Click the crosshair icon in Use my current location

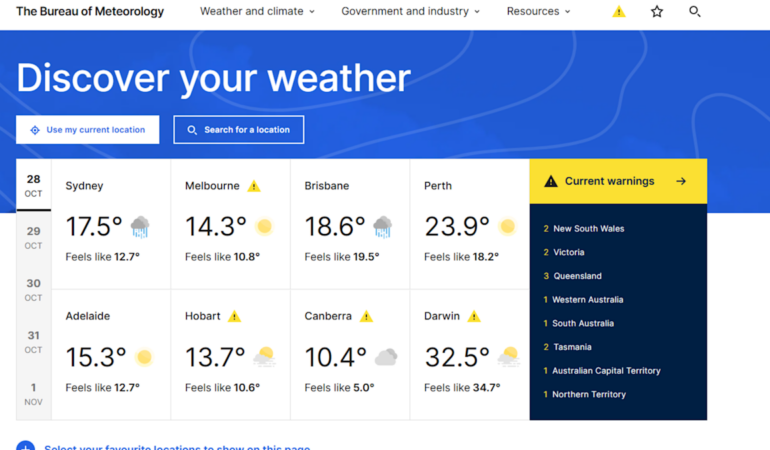coord(35,130)
